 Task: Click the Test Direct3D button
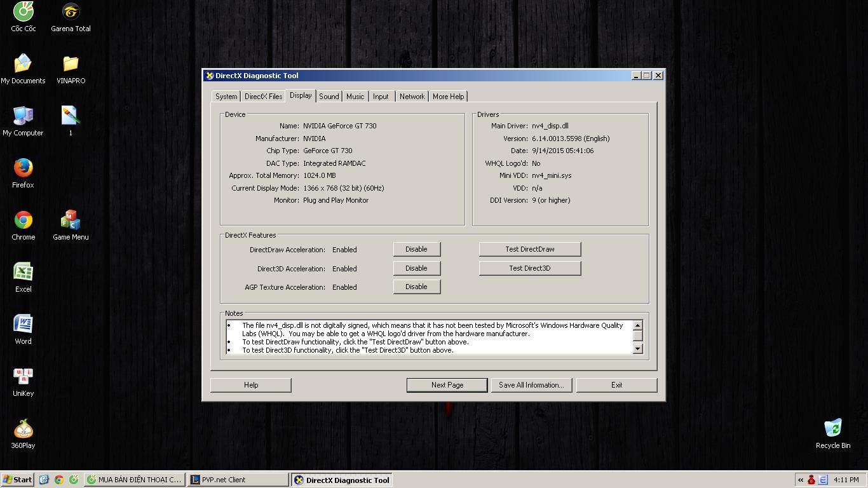tap(529, 268)
